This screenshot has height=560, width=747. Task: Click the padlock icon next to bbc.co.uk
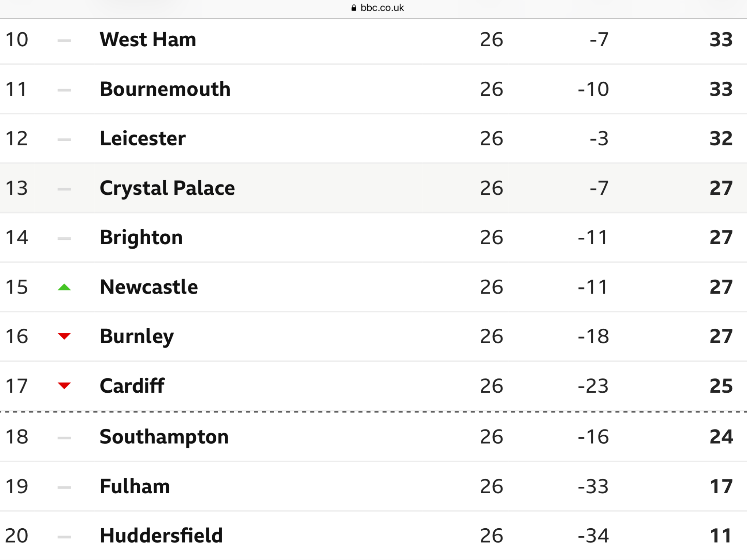tap(353, 8)
